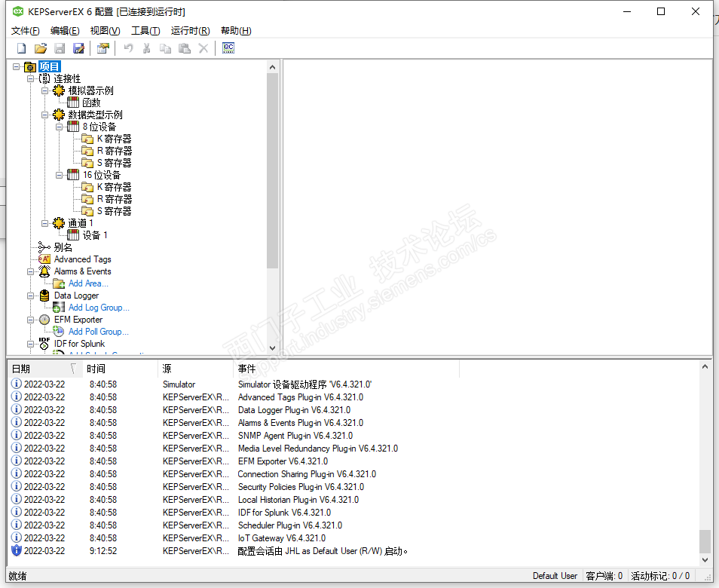Click the Add Area... link
719x588 pixels.
tap(88, 283)
